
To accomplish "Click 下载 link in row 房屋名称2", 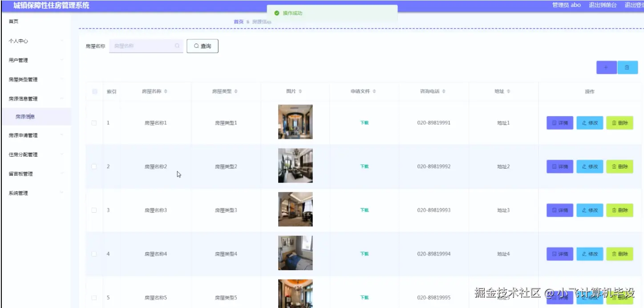I will tap(365, 166).
